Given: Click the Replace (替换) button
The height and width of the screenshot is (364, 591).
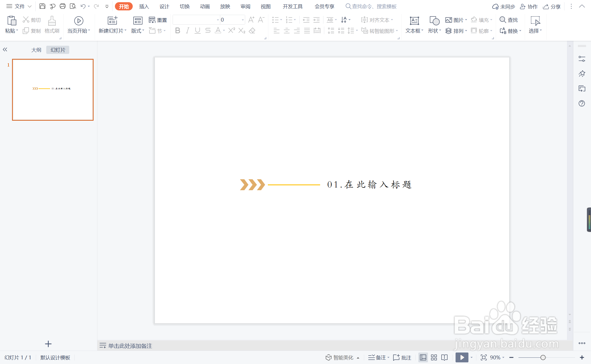Looking at the screenshot, I should [x=510, y=31].
